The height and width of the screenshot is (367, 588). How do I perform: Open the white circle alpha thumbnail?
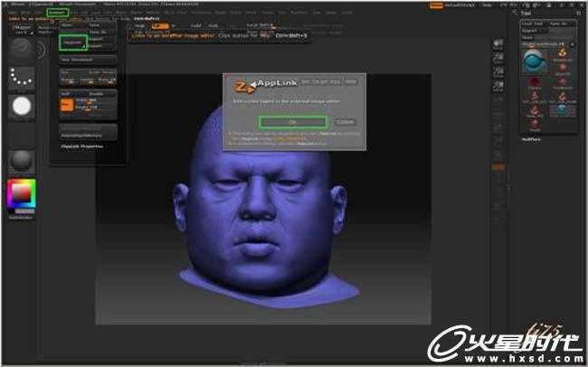(22, 106)
